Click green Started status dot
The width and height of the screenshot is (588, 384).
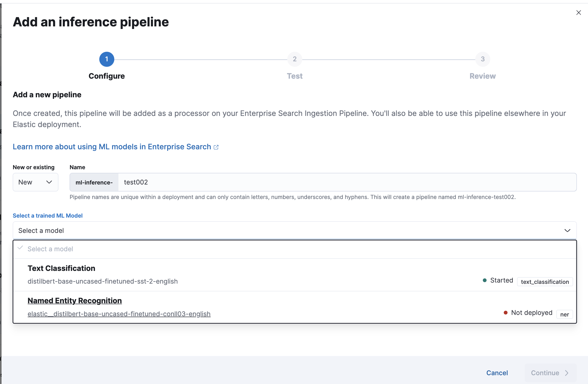485,280
